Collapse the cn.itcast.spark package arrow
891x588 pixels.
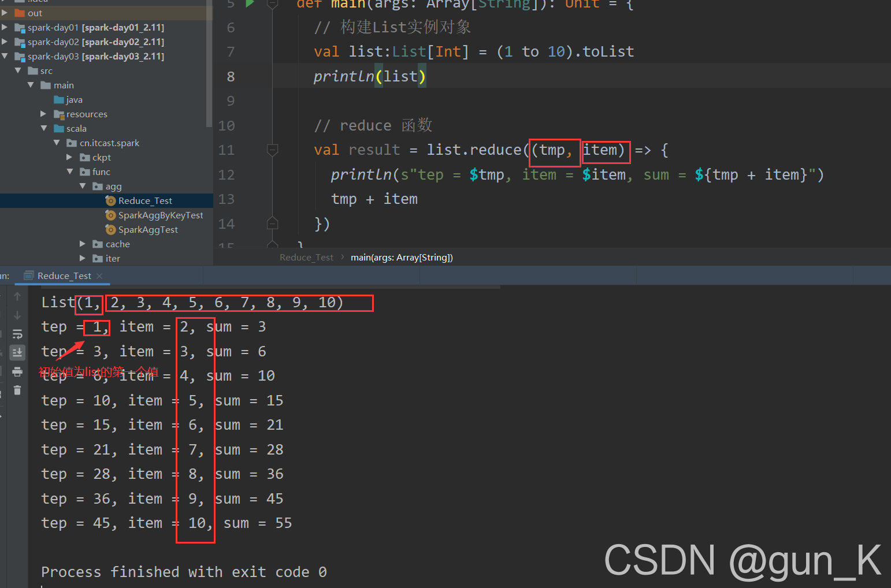[57, 143]
